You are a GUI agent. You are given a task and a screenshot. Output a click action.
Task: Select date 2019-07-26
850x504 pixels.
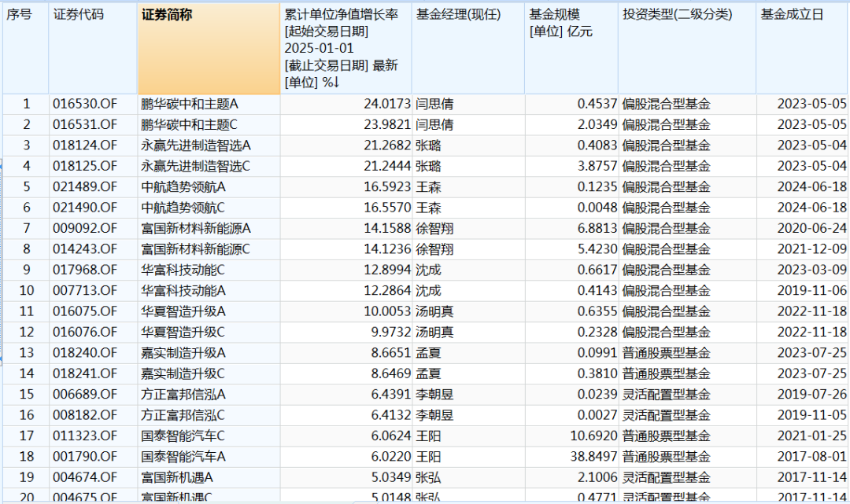(x=811, y=395)
